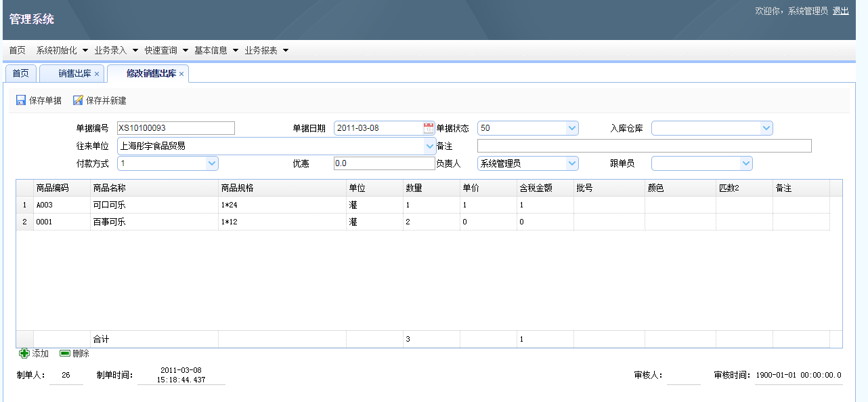Open the 系统初始化 menu

[x=62, y=50]
